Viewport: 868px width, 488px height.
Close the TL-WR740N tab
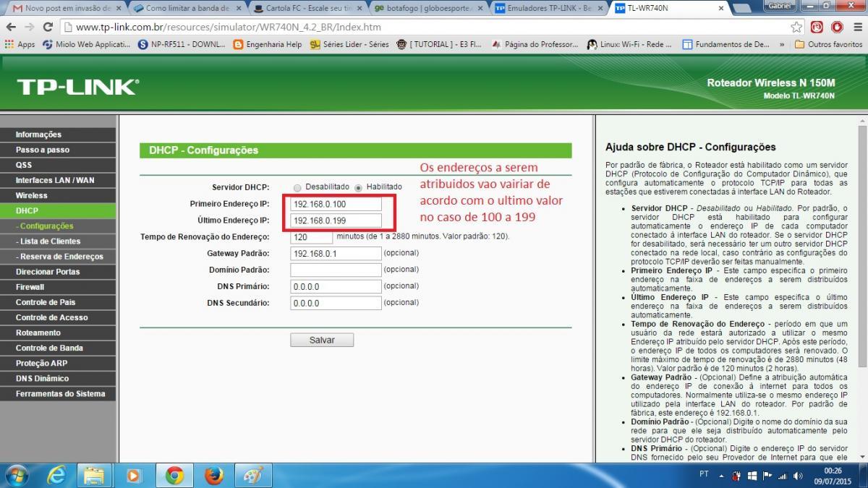point(720,8)
